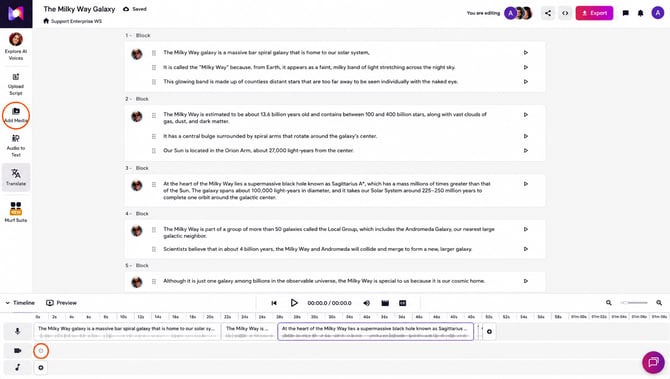Click the voice avatar of Block 2

[x=137, y=116]
